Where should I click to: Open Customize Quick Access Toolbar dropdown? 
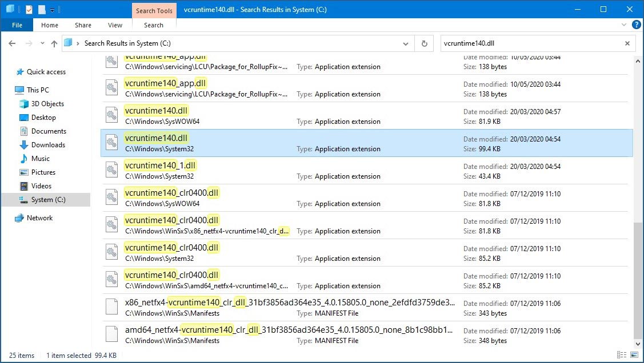52,10
